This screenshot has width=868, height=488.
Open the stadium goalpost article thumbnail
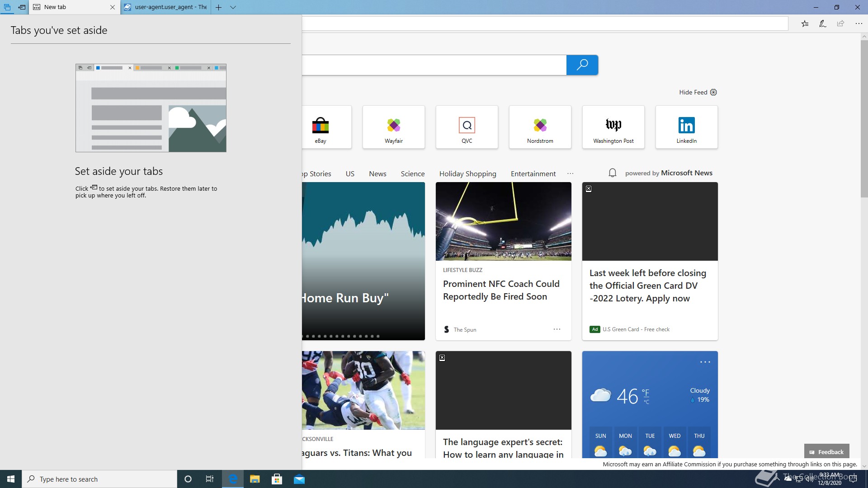click(504, 221)
